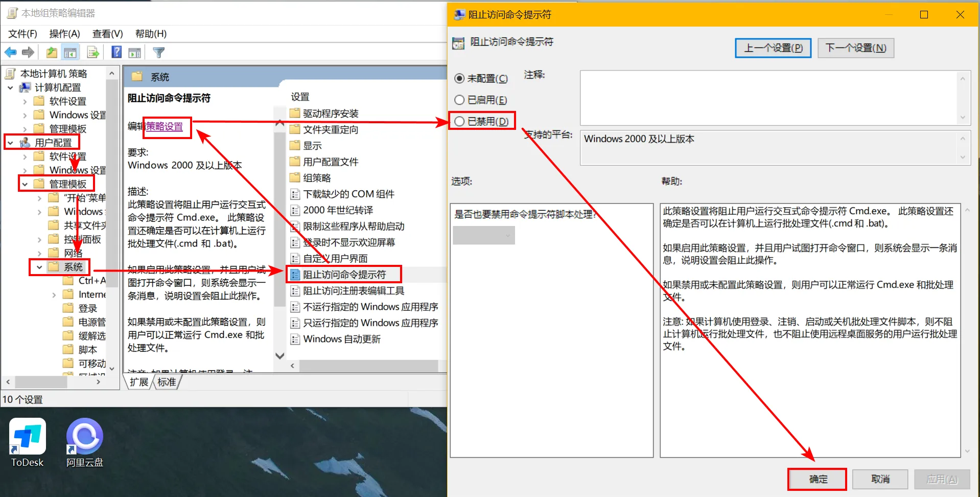Open the 策略设置 link
The image size is (980, 497).
click(165, 127)
